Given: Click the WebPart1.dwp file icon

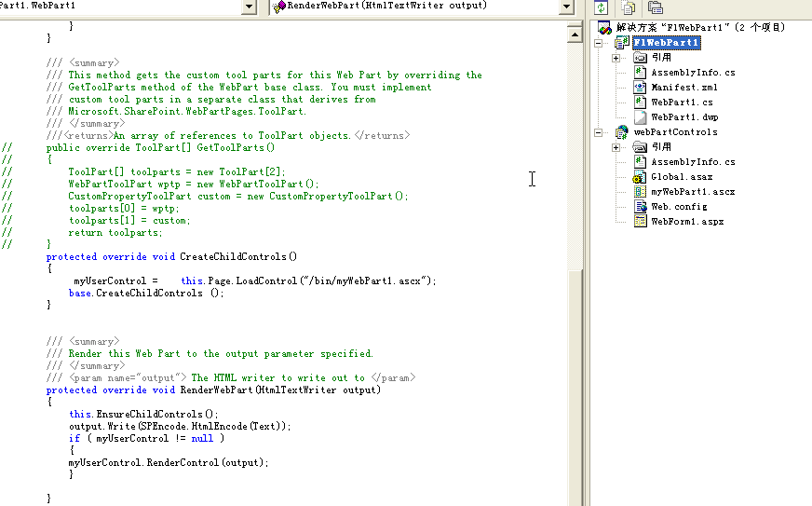Looking at the screenshot, I should coord(640,117).
